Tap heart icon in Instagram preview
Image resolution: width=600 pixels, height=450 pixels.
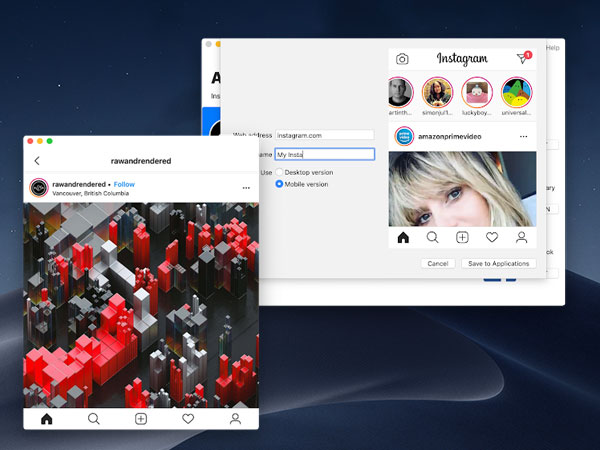pos(492,238)
